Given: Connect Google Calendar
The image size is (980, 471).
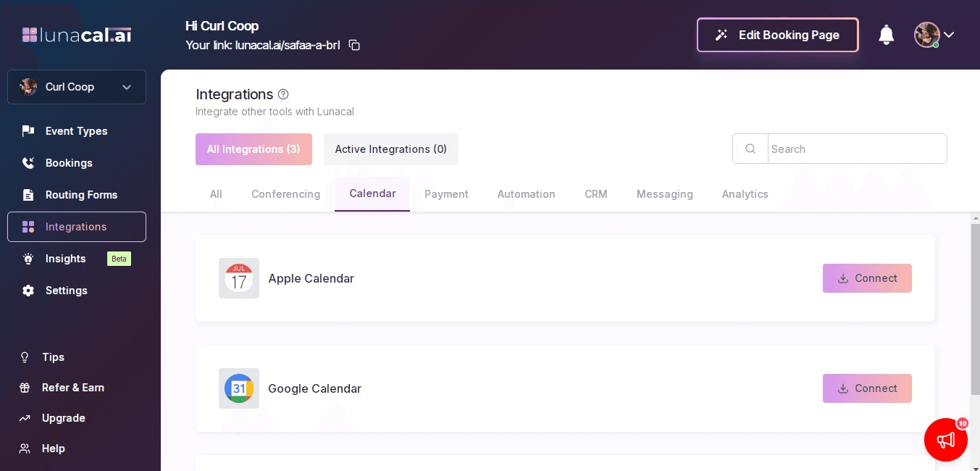Looking at the screenshot, I should pyautogui.click(x=867, y=388).
